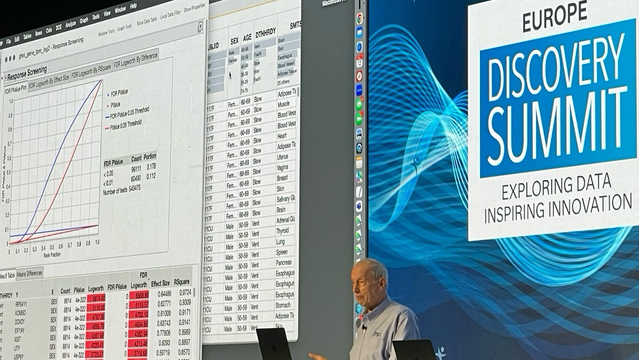Switch to the Means Differences tab
Viewport: 639px width, 360px height.
(x=30, y=273)
